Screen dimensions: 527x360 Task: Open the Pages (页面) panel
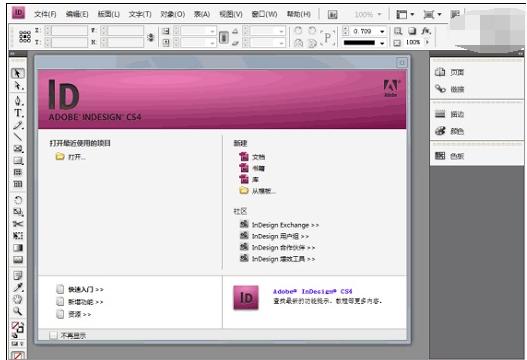449,72
